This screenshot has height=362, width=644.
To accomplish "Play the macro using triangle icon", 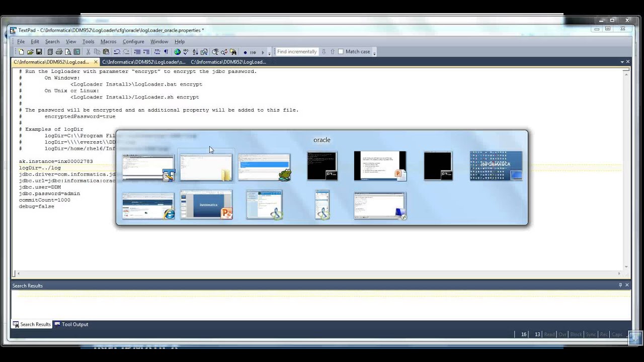I will (x=263, y=52).
